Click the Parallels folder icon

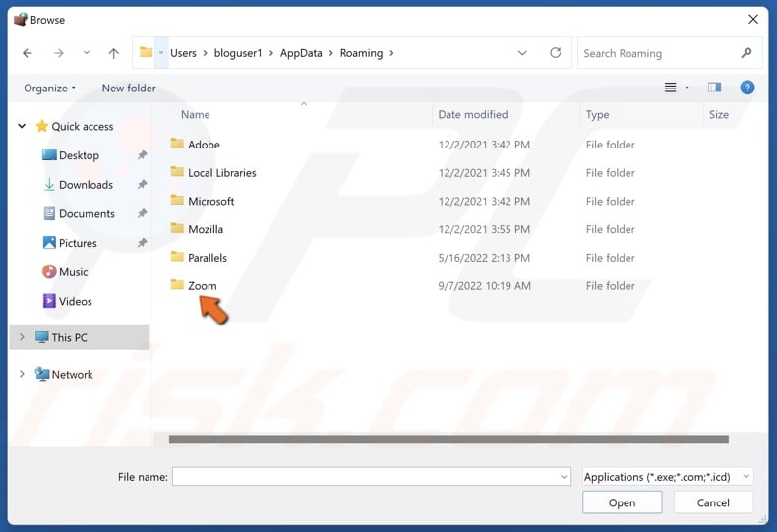click(x=177, y=257)
